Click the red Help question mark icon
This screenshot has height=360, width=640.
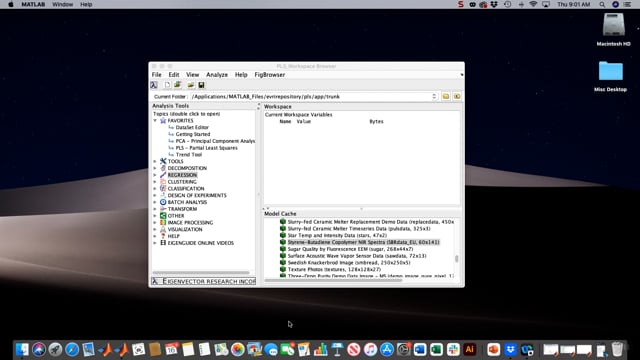(x=163, y=236)
